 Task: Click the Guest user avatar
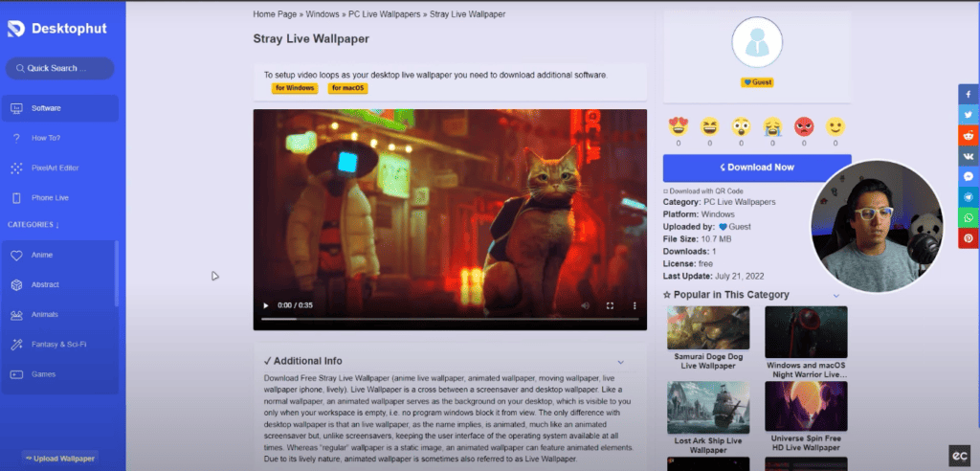757,42
